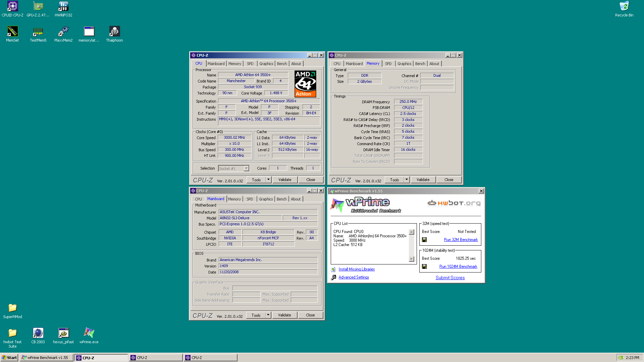Open the Memory tab in the Mainboard window
Viewport: 644px width, 362px height.
pos(234,199)
